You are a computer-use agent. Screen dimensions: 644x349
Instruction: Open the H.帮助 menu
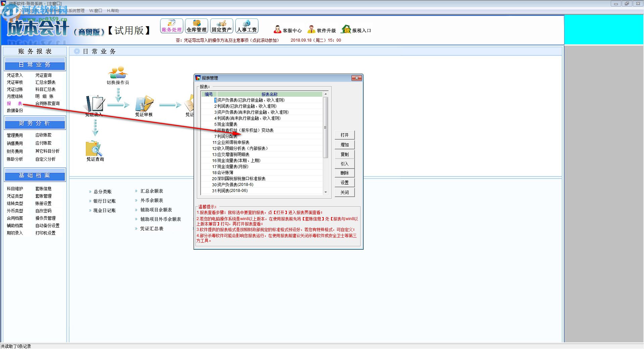113,11
